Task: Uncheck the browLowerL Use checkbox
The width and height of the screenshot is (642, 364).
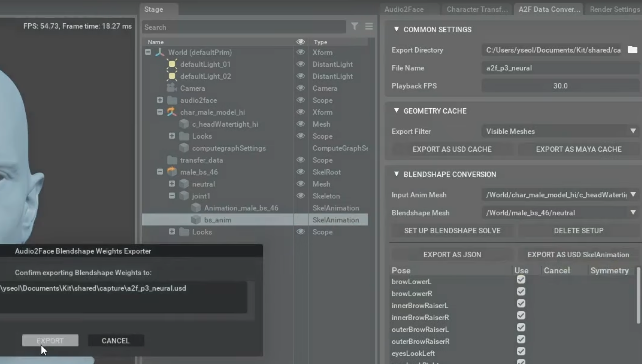Action: (x=521, y=279)
